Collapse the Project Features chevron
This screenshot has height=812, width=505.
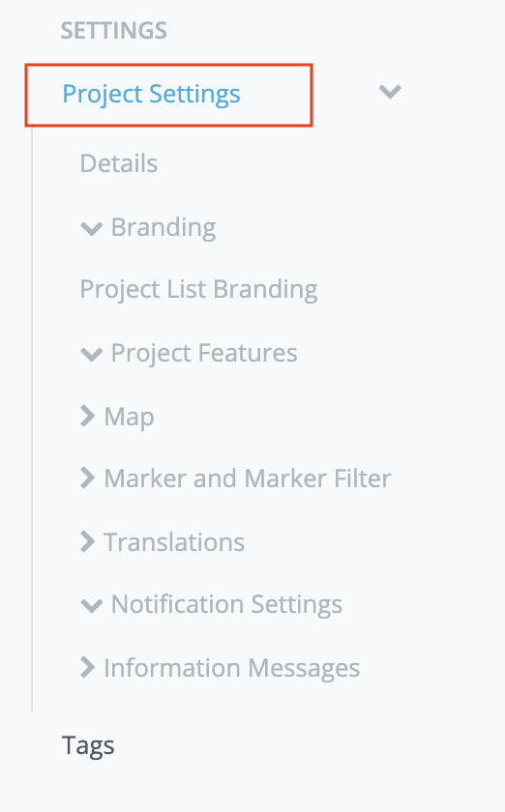92,354
